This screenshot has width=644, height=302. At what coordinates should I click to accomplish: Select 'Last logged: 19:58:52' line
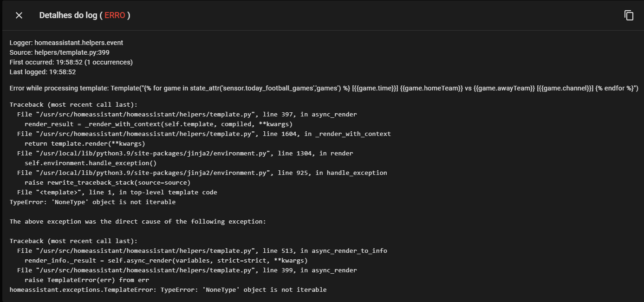pos(43,72)
